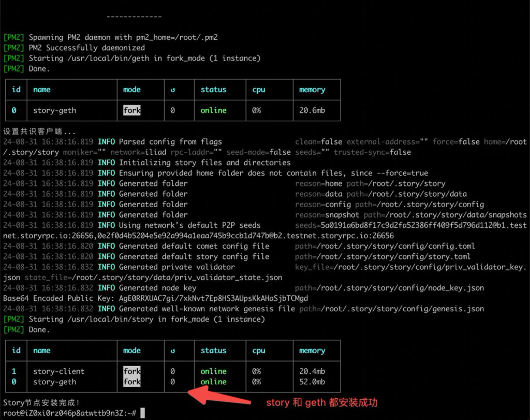The width and height of the screenshot is (530, 420).
Task: Click 'Generated default comet config file' message
Action: 194,246
